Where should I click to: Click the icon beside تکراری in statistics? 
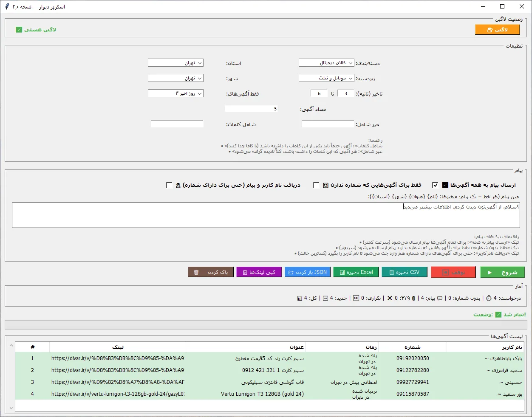(x=356, y=298)
